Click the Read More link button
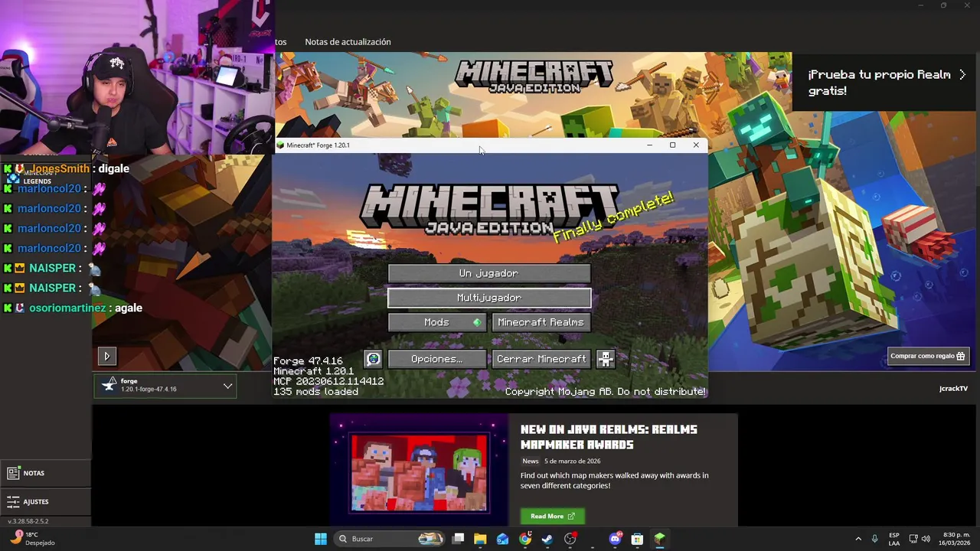 (x=553, y=517)
